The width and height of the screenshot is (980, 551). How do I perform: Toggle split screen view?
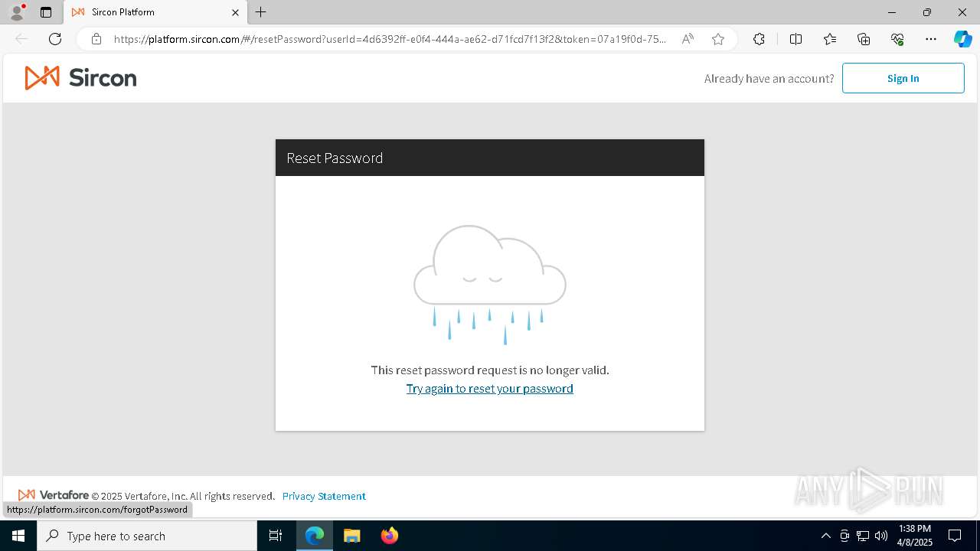tap(795, 39)
